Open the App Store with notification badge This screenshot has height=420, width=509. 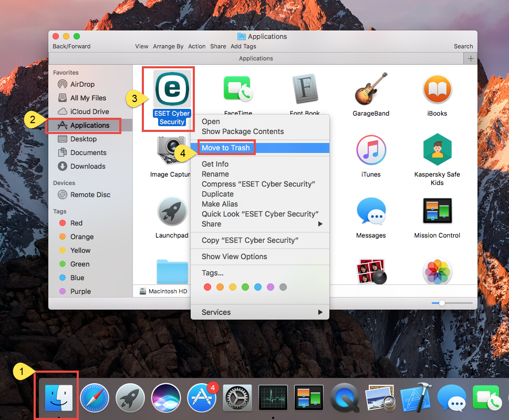point(201,398)
